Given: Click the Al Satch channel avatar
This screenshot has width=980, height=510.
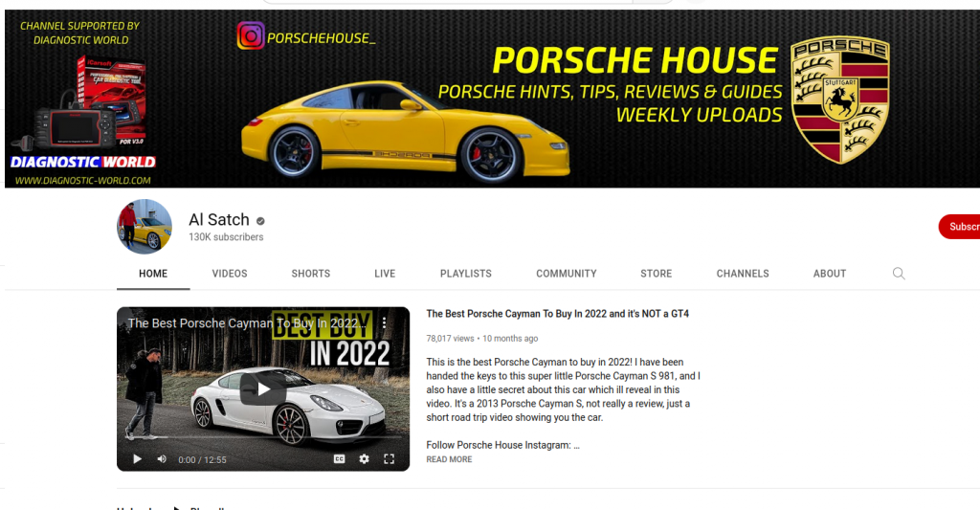Looking at the screenshot, I should (145, 227).
